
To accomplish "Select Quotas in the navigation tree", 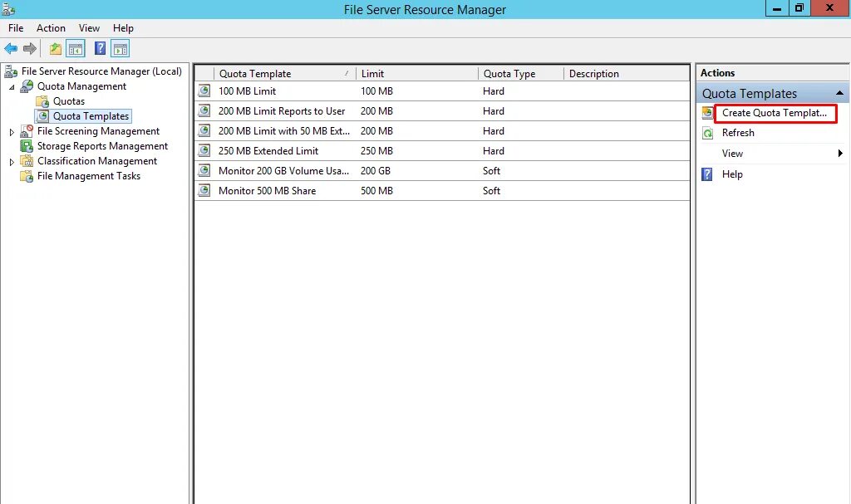I will (x=69, y=101).
